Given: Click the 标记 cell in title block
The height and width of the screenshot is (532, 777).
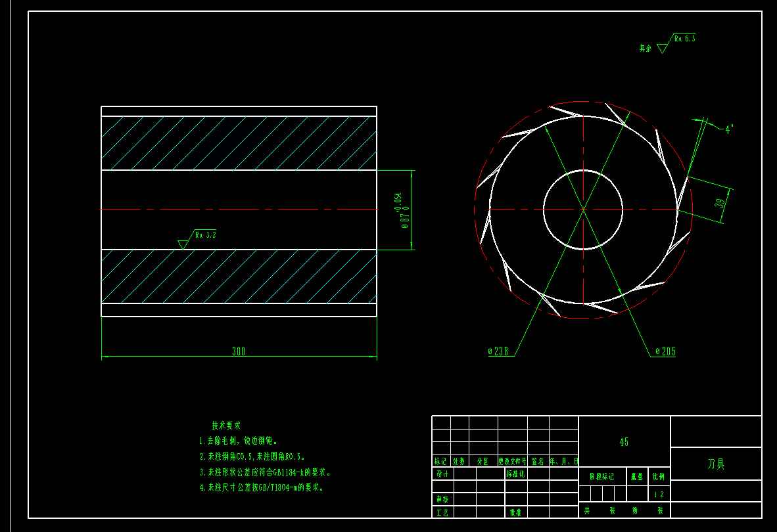Looking at the screenshot, I should click(x=440, y=461).
